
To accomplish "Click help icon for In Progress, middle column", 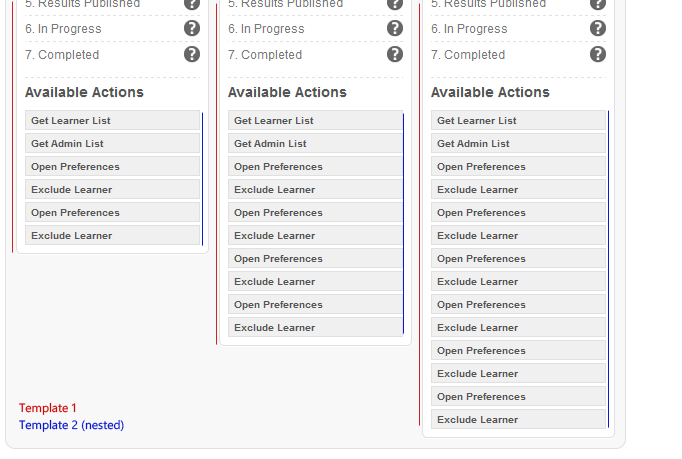I will click(x=395, y=28).
